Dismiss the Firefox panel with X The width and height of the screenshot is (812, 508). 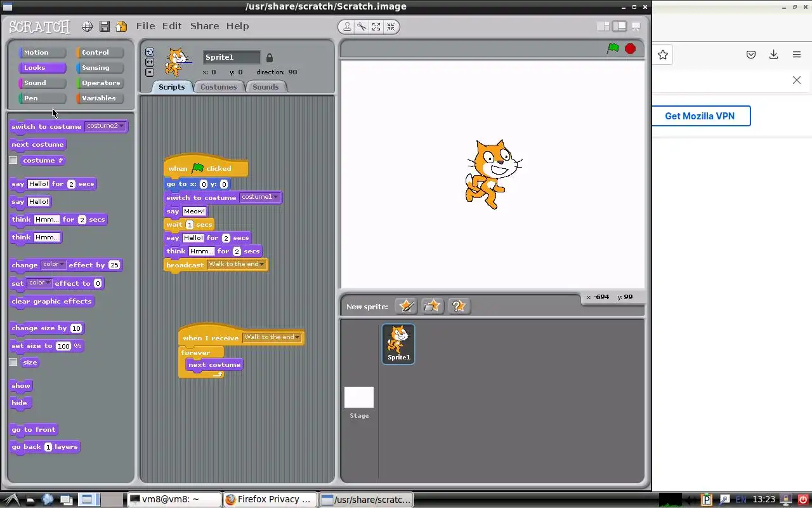click(797, 80)
